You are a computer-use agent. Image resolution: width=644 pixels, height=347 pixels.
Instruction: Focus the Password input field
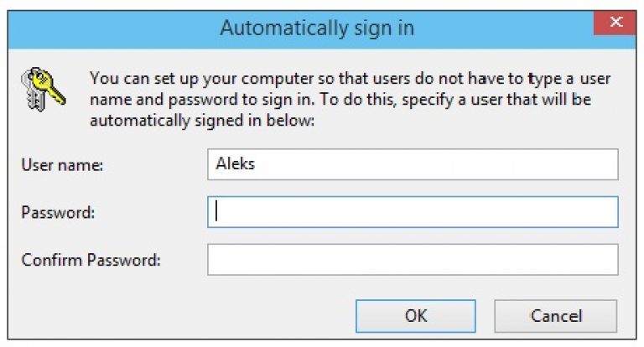[x=413, y=212]
